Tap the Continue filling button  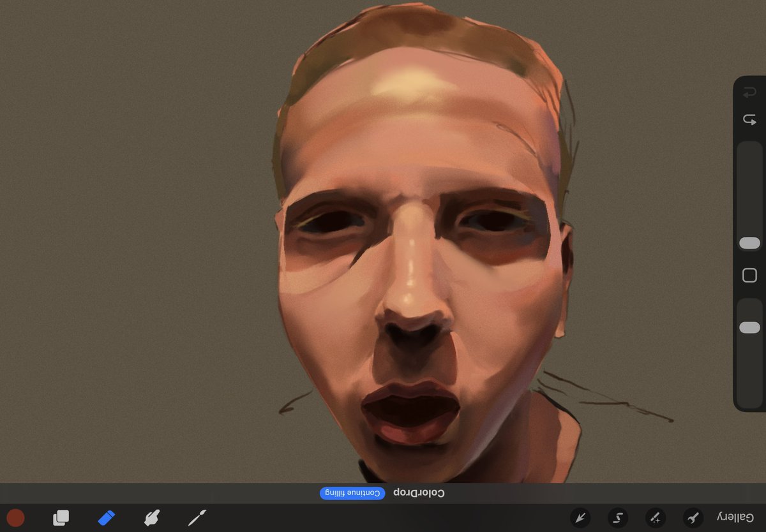[x=352, y=493]
